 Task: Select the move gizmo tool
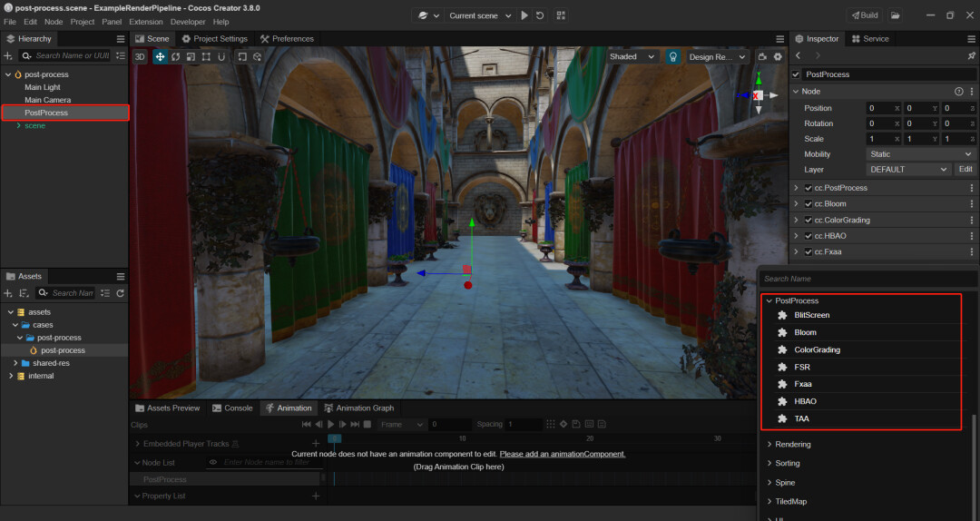[160, 56]
